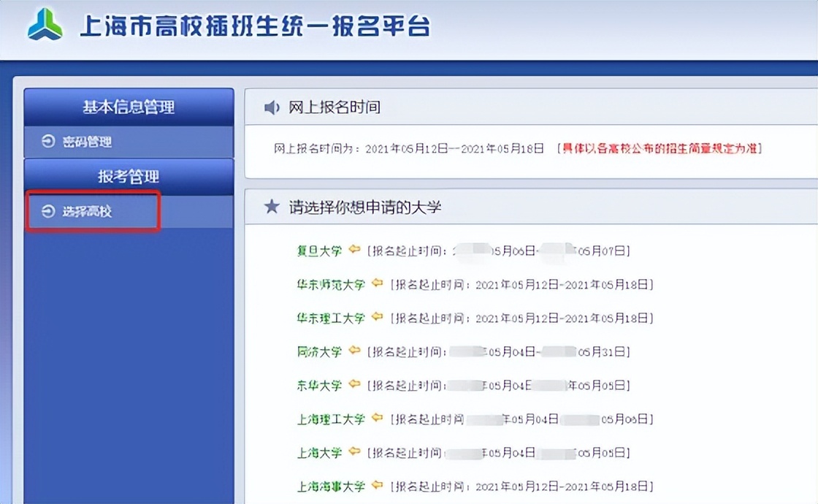Open 密码管理 in the sidebar
Image resolution: width=818 pixels, height=504 pixels.
86,142
